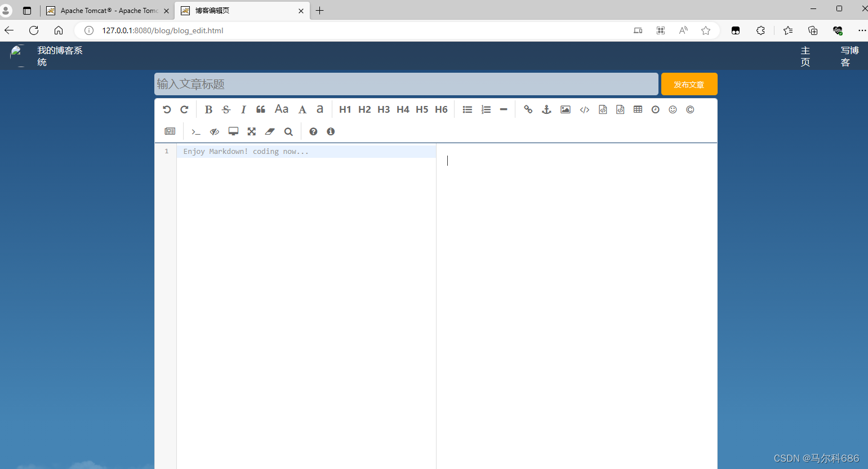This screenshot has width=868, height=469.
Task: Click line 1 in the markdown editor
Action: point(306,152)
